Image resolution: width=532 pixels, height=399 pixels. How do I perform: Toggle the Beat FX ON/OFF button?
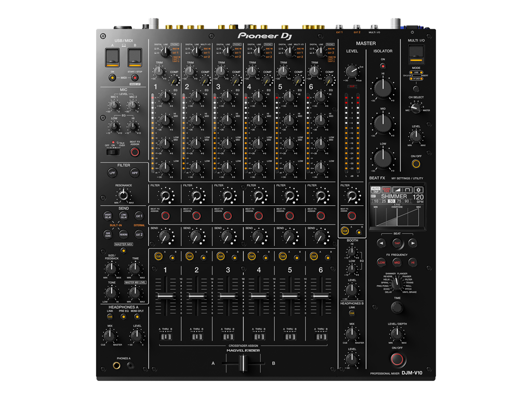click(x=397, y=359)
